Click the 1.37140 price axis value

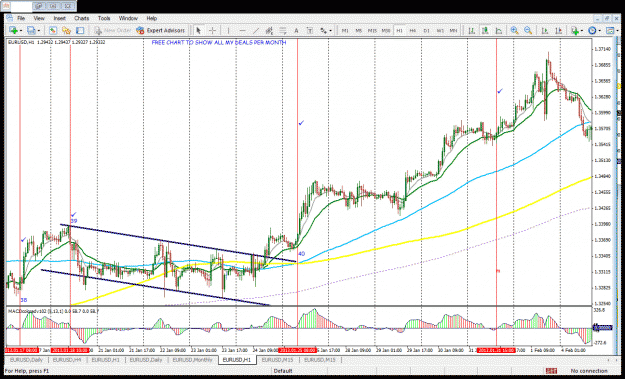click(x=602, y=49)
